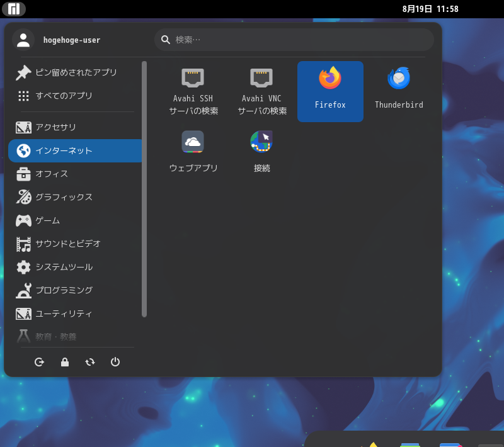504x447 pixels.
Task: Select システムツール category
Action: pyautogui.click(x=75, y=267)
